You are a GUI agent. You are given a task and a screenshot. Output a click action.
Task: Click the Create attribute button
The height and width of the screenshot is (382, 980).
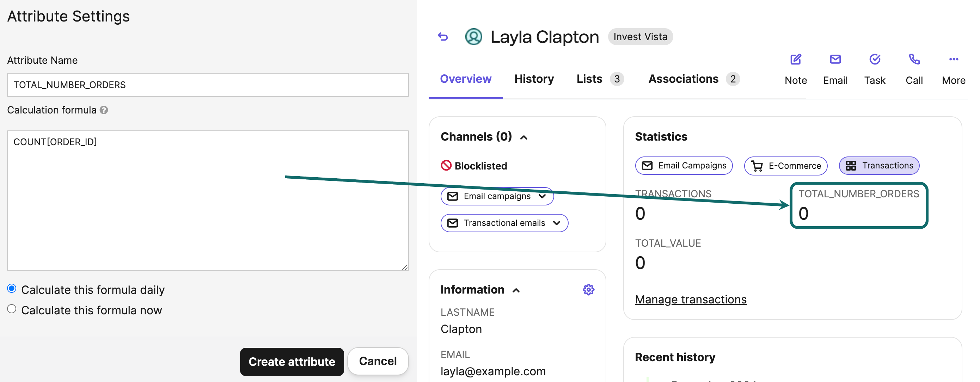pyautogui.click(x=292, y=362)
